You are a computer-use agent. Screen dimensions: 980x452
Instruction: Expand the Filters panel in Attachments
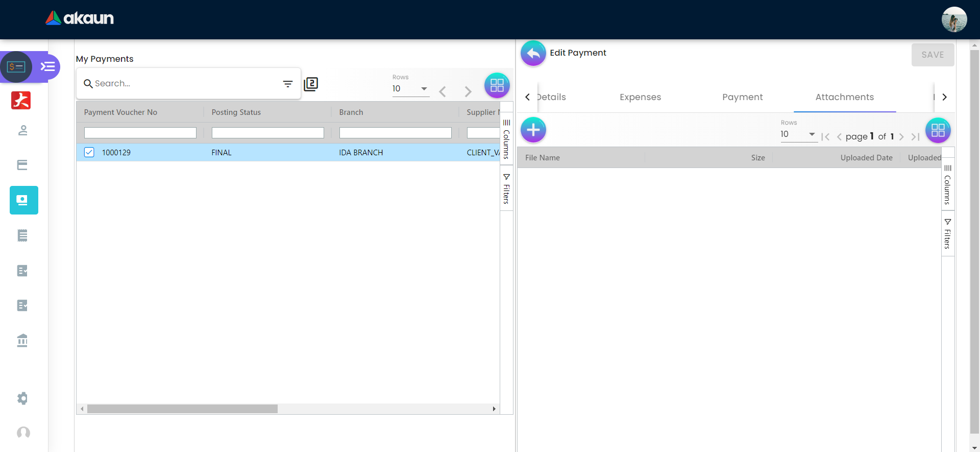[948, 233]
